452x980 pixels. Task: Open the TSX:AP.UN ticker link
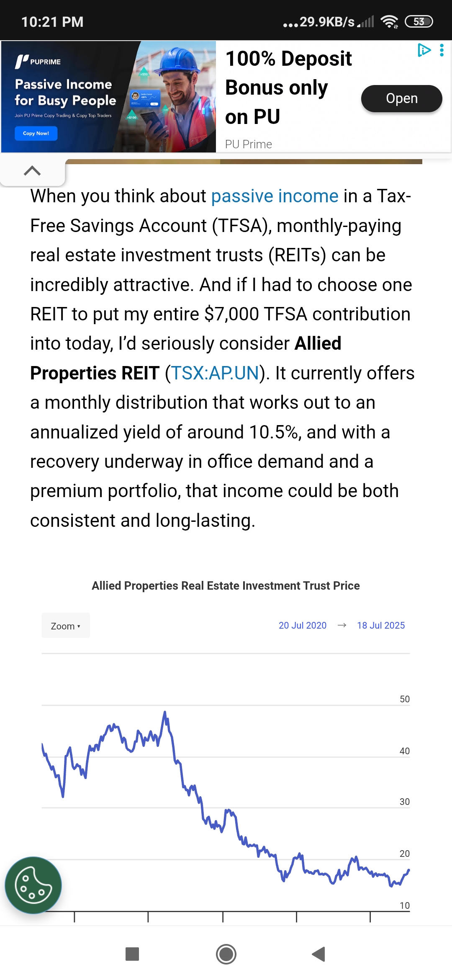[215, 373]
